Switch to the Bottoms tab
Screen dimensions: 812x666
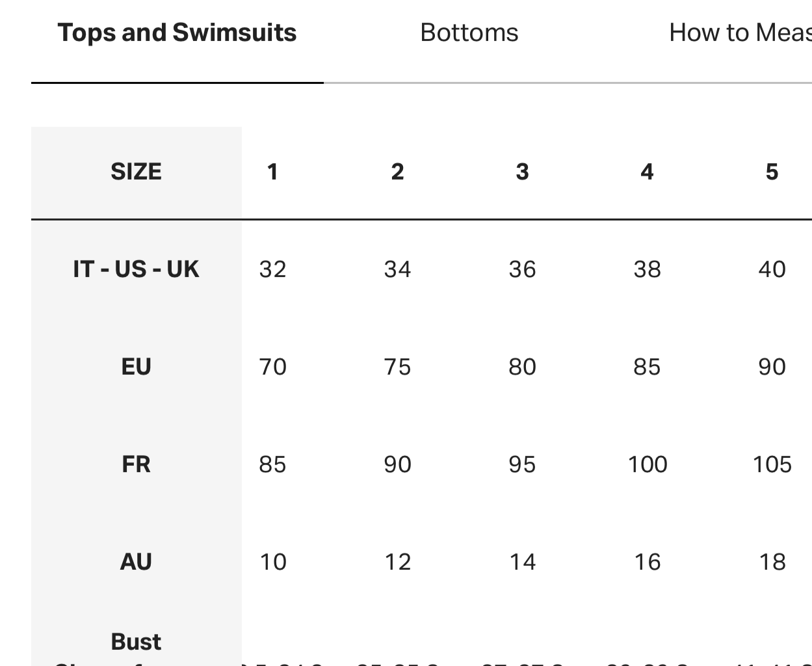pos(469,33)
